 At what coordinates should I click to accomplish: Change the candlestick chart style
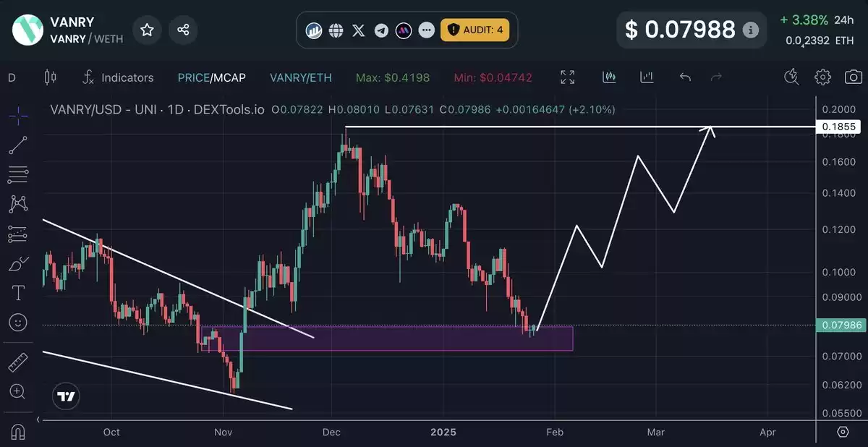[x=50, y=77]
